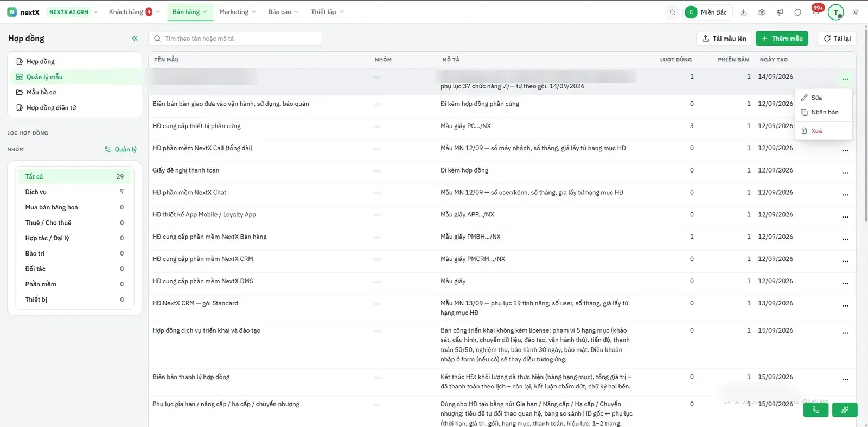Click the Tải lại reload button
This screenshot has width=868, height=427.
point(837,39)
